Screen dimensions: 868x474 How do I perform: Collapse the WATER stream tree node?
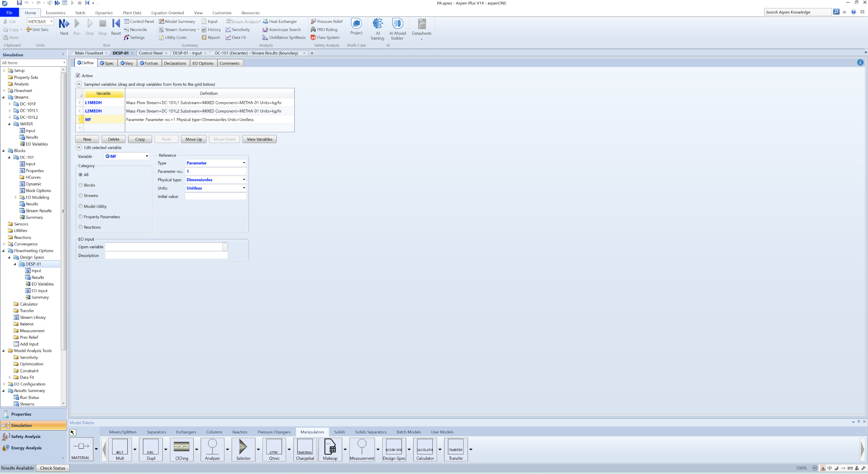[9, 124]
